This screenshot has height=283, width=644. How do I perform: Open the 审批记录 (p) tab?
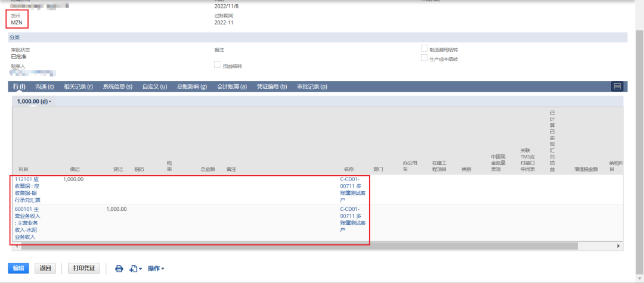(312, 86)
